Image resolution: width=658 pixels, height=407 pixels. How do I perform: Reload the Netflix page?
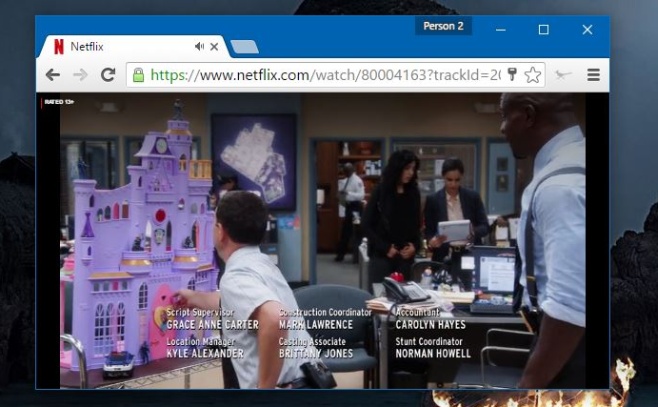[x=108, y=75]
